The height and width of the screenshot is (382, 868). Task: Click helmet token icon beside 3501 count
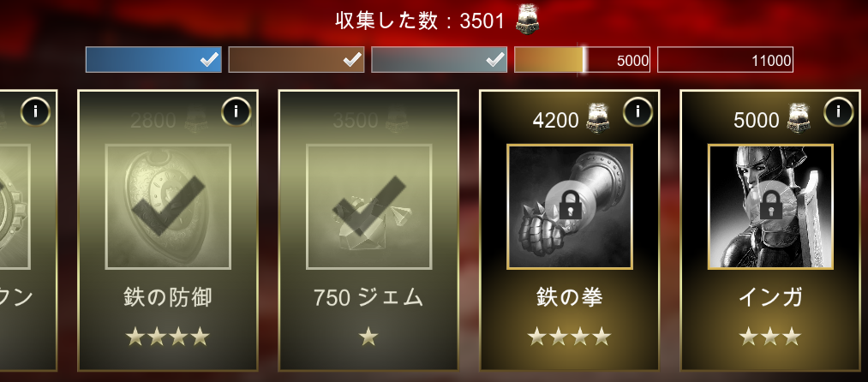tap(528, 20)
